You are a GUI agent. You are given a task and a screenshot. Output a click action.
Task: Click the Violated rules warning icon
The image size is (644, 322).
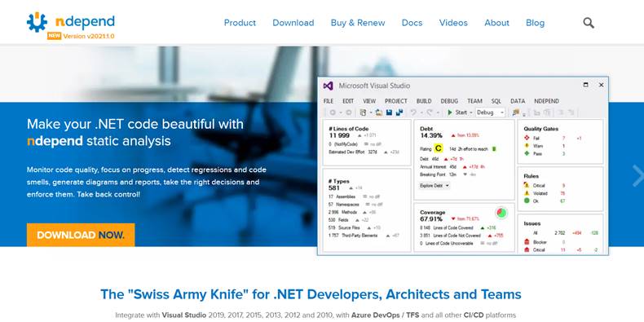pos(527,193)
